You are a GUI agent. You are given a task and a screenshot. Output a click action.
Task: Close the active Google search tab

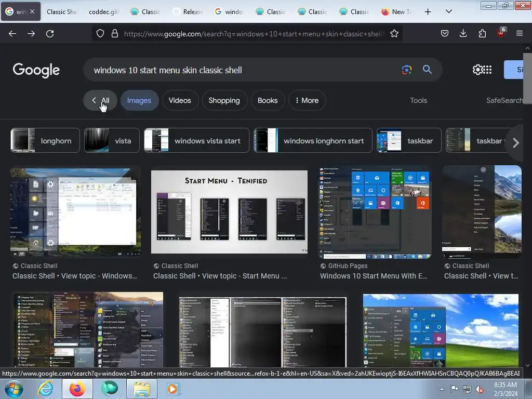(32, 11)
